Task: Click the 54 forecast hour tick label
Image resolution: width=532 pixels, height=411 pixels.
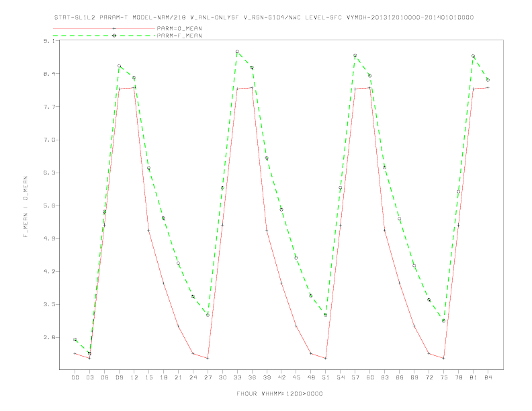Action: (341, 377)
